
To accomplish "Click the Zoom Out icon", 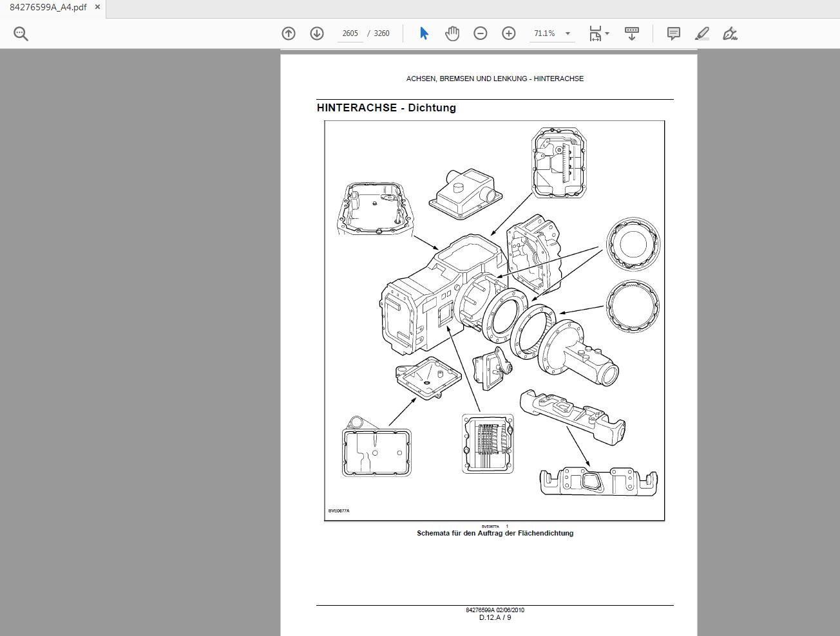I will click(481, 33).
